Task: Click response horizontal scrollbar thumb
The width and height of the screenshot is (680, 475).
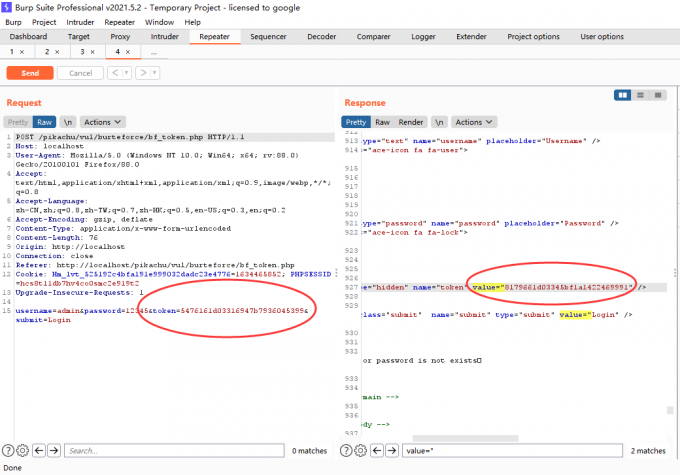Action: 465,438
